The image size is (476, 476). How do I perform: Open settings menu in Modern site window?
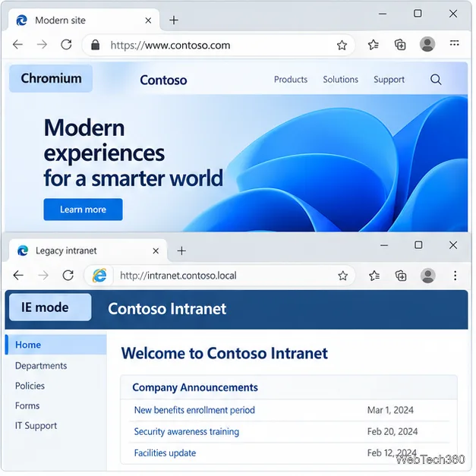(x=454, y=43)
